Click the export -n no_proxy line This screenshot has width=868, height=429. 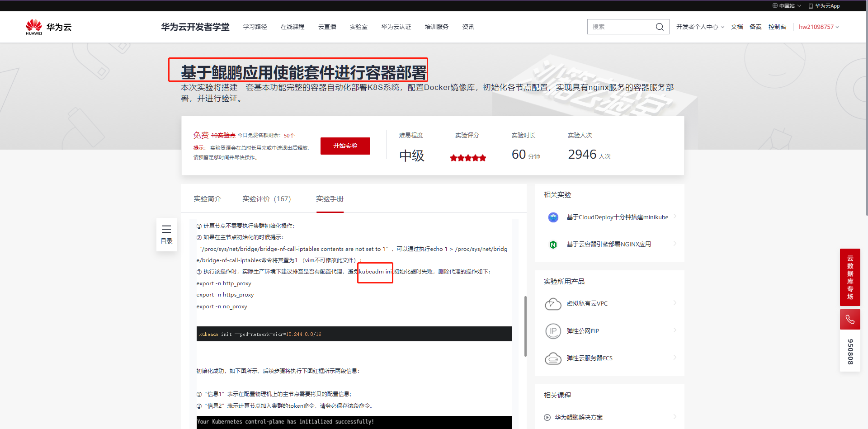(x=222, y=306)
